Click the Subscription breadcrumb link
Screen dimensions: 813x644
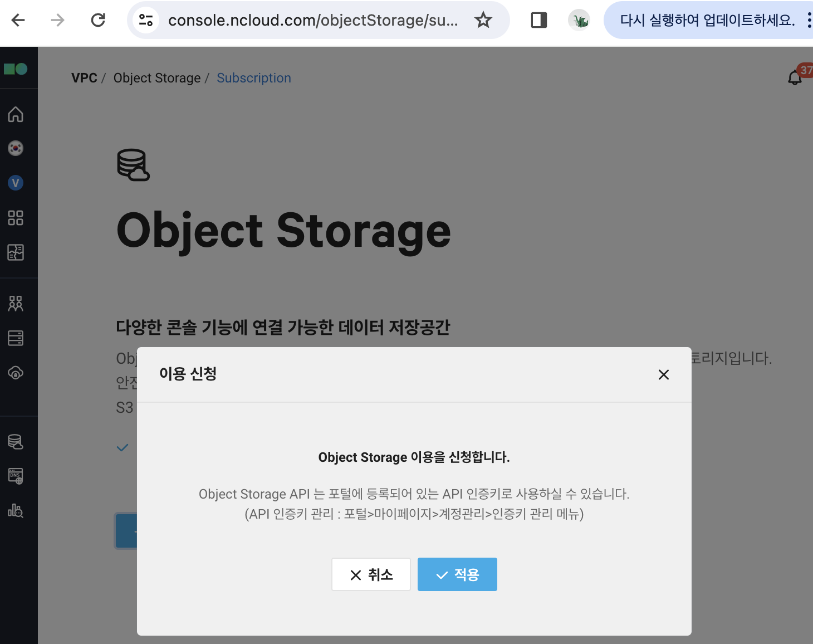254,78
